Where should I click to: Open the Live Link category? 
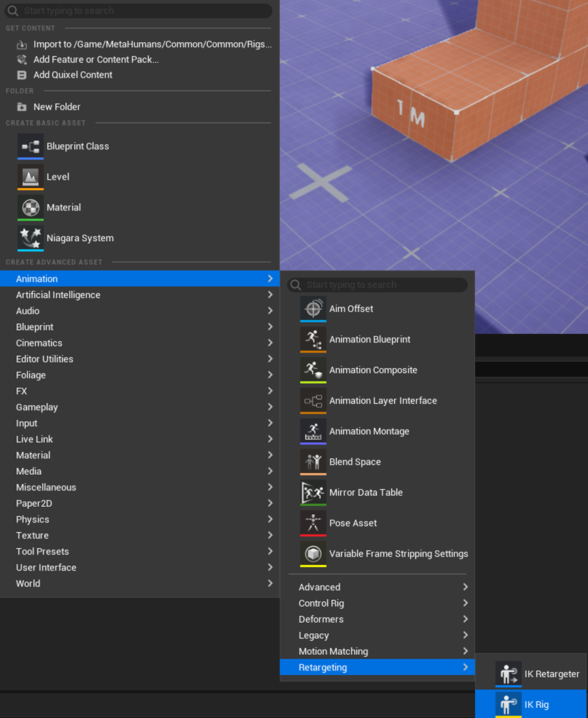[x=140, y=439]
